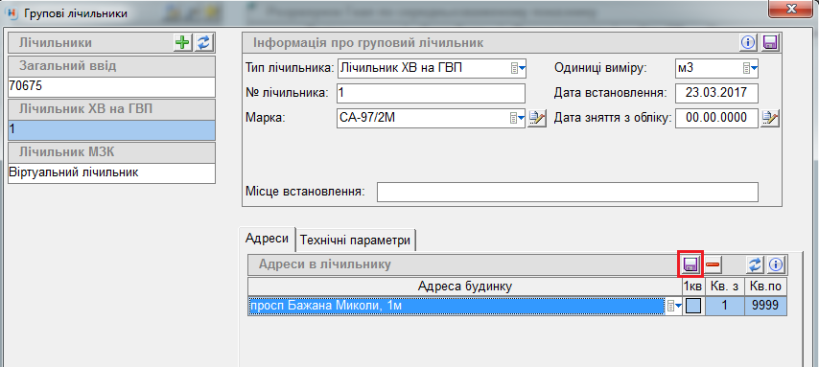The width and height of the screenshot is (819, 367).
Task: Edit Дата зняття з обліку with pencil icon
Action: pyautogui.click(x=770, y=119)
